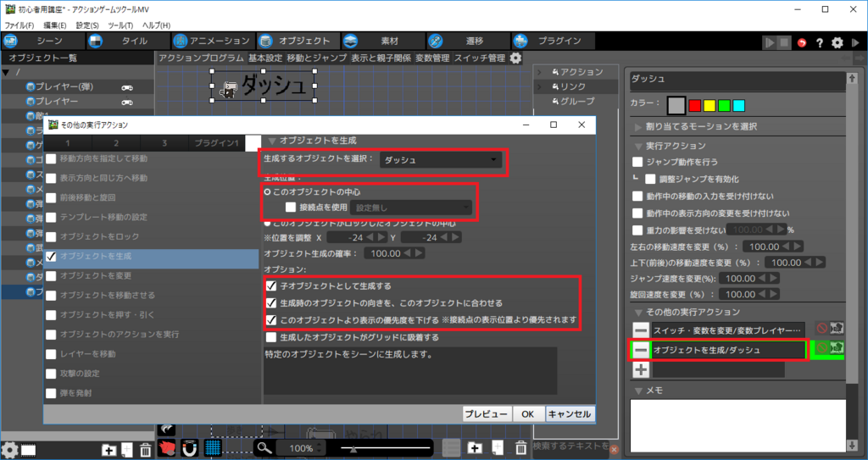Open the ツール(T) menu
Screen dimensions: 868x460
(x=120, y=25)
